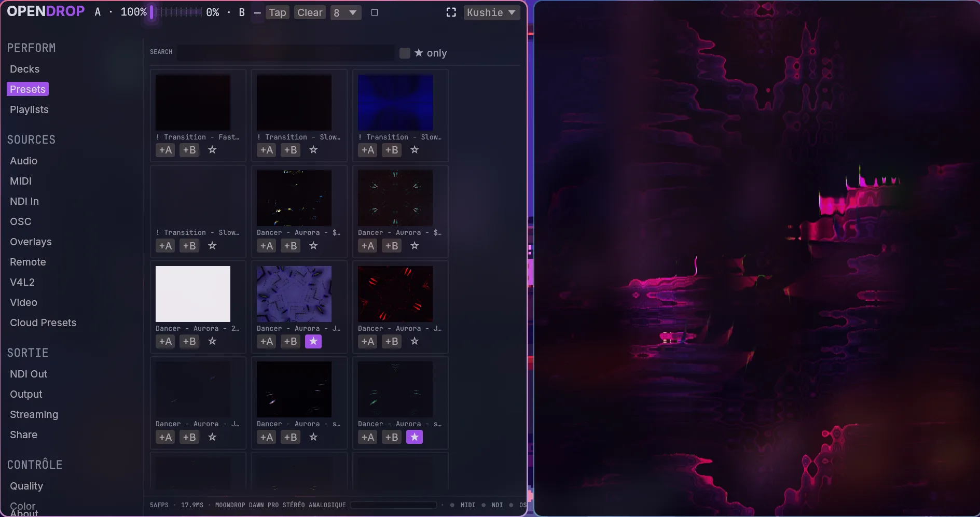980x517 pixels.
Task: Select the blue Transition - Slow thumbnail
Action: coord(395,103)
